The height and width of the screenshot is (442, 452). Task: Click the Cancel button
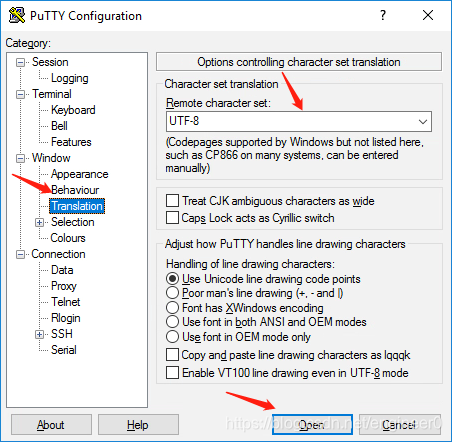[x=400, y=425]
